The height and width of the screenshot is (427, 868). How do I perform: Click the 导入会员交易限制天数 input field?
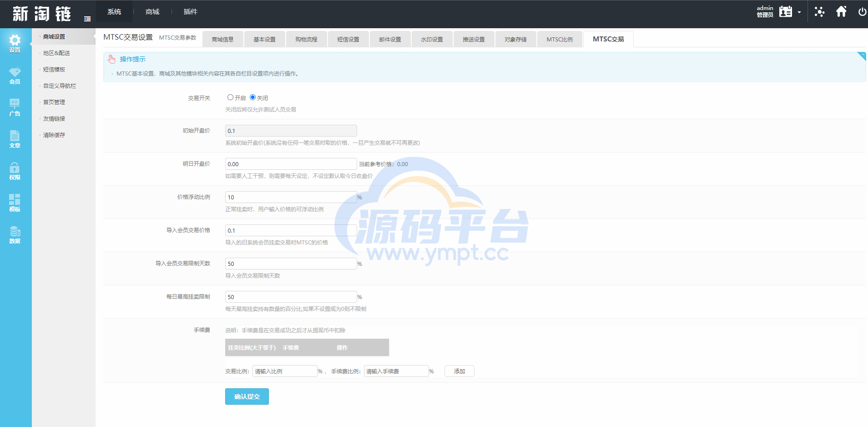pos(291,264)
